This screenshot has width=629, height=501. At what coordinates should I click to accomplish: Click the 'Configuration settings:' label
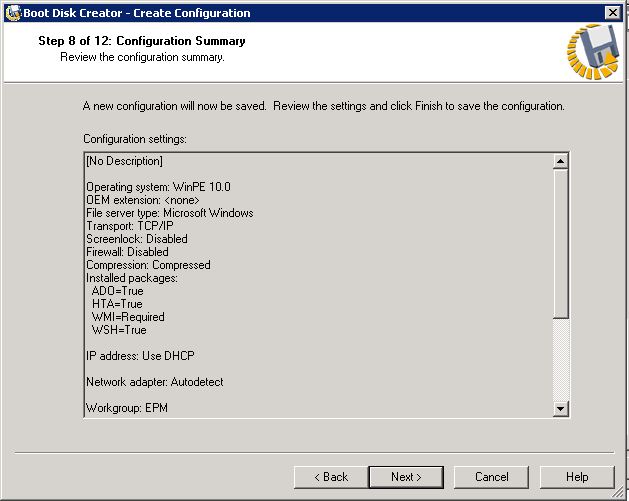click(135, 139)
